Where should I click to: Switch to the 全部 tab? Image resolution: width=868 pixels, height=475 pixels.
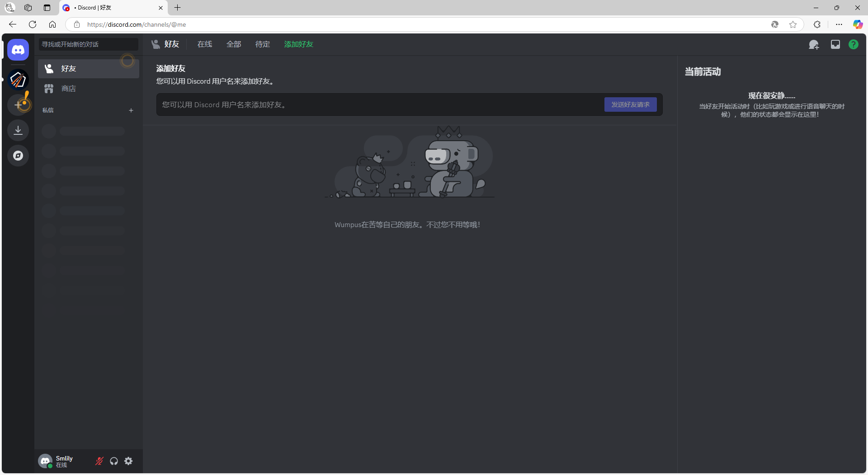(234, 44)
